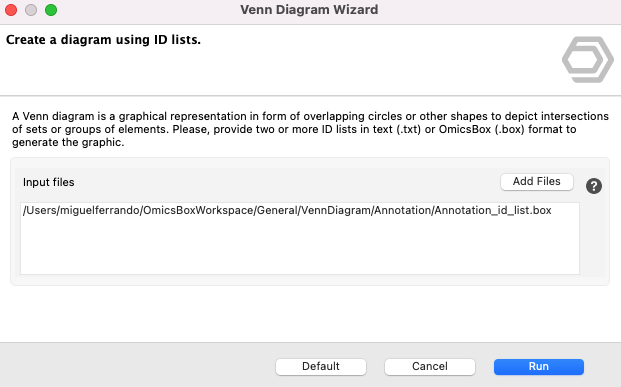This screenshot has width=621, height=387.
Task: Reset settings with the Default button
Action: pos(321,366)
